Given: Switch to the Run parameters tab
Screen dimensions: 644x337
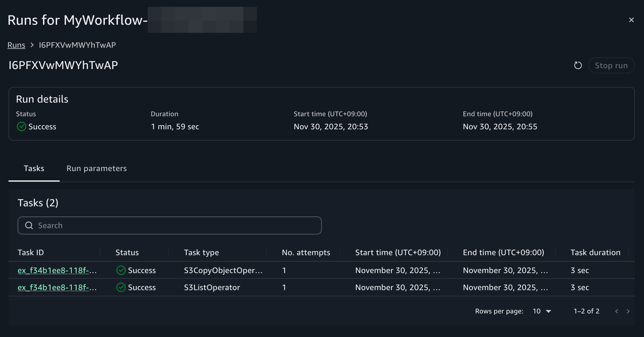Looking at the screenshot, I should [x=97, y=168].
